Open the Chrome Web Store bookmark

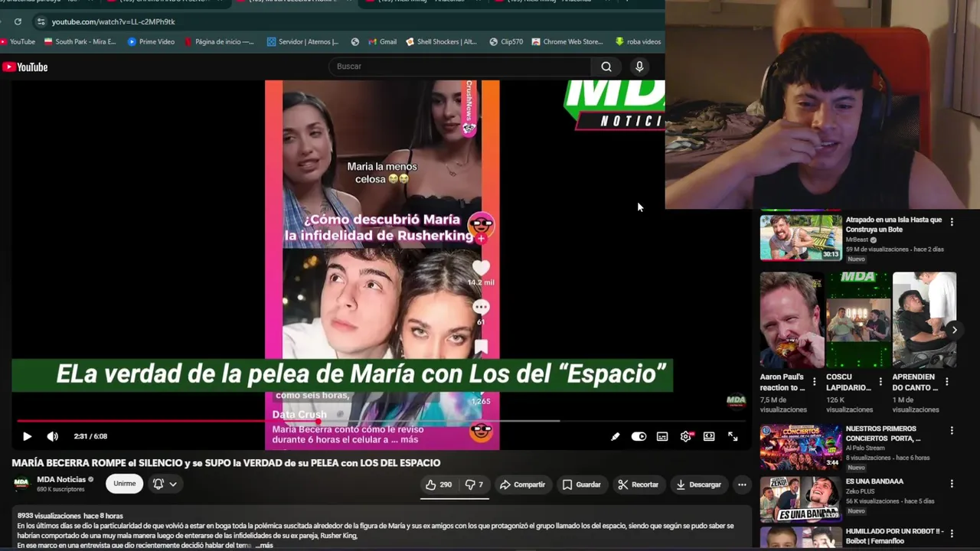[x=567, y=41]
